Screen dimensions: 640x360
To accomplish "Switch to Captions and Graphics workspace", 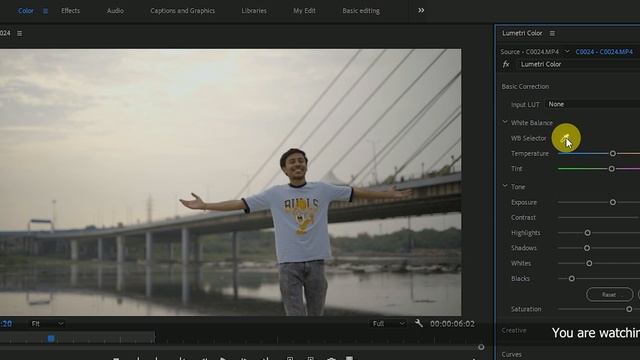I will pyautogui.click(x=182, y=11).
